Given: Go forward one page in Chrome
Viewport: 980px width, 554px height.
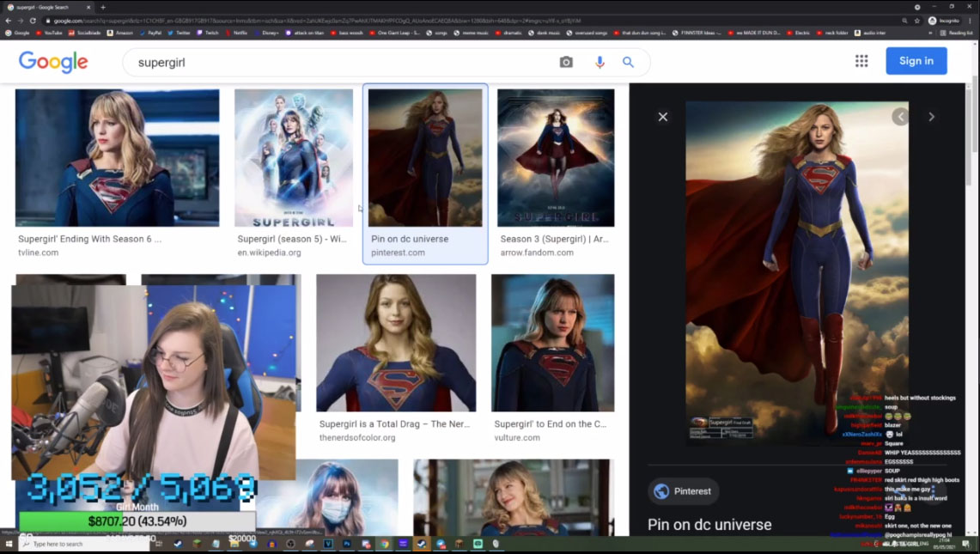Looking at the screenshot, I should coord(20,21).
